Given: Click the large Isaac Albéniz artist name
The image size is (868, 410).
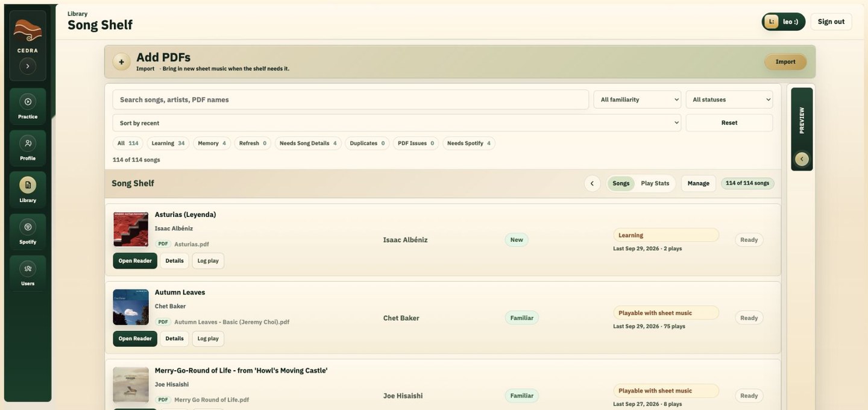Looking at the screenshot, I should coord(405,240).
